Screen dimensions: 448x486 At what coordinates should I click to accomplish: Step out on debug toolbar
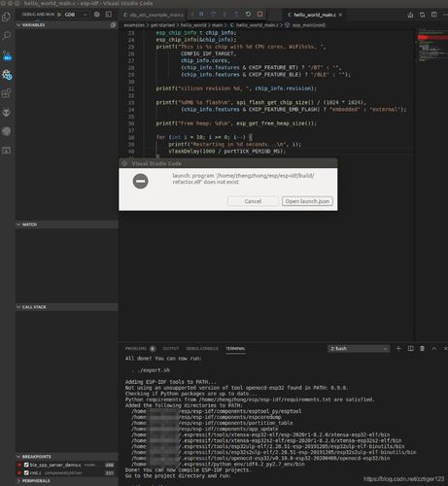coord(236,15)
